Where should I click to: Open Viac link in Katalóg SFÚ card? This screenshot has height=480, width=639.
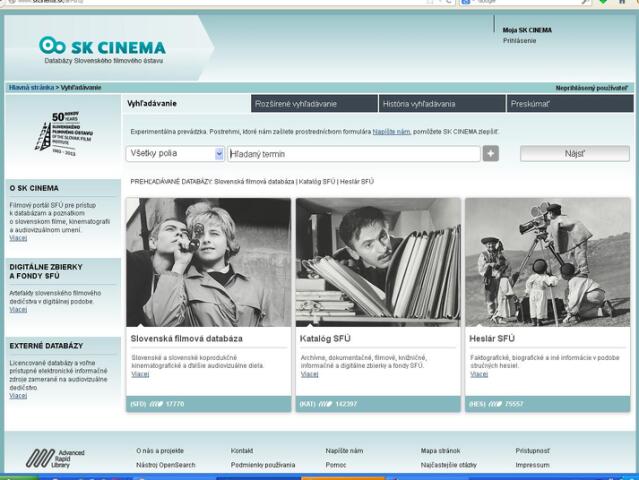309,374
